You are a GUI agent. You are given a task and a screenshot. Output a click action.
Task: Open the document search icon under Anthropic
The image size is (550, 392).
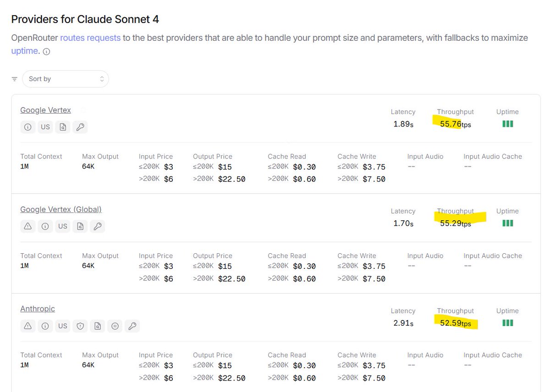tap(98, 326)
